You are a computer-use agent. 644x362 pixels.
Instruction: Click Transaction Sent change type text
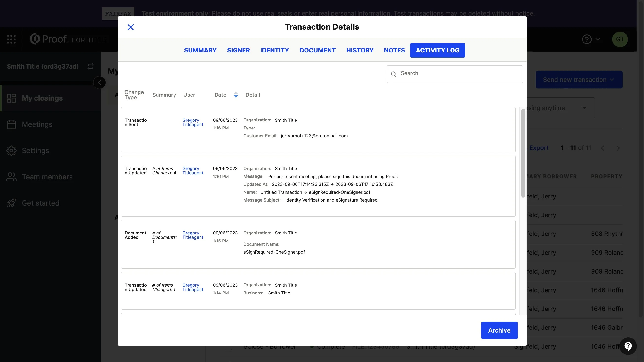tap(136, 122)
